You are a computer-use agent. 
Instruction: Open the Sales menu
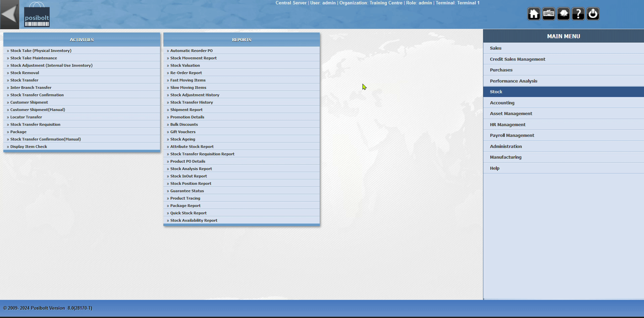click(x=563, y=48)
